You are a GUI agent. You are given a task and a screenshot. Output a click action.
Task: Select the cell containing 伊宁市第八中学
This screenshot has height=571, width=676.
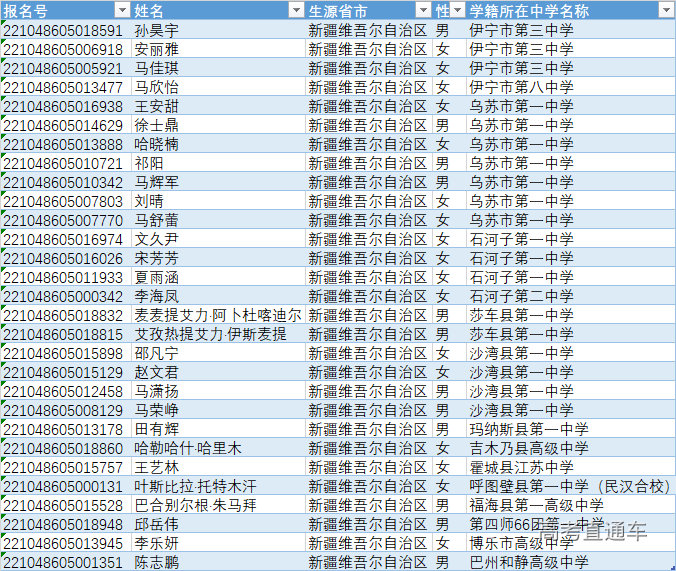[521, 87]
